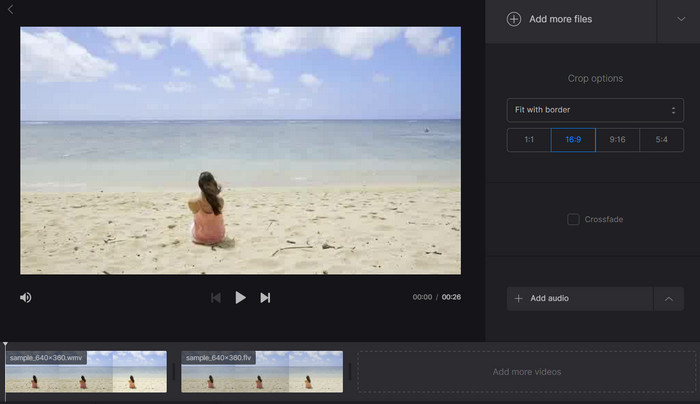Go back using the top-left arrow

point(10,9)
